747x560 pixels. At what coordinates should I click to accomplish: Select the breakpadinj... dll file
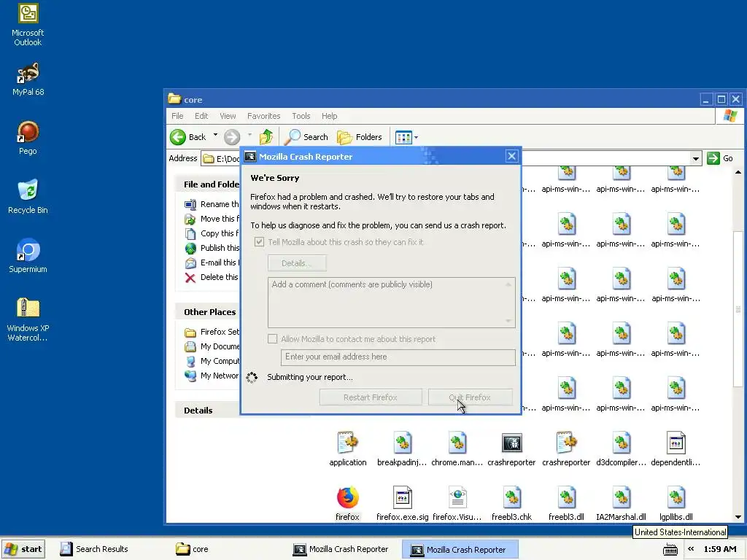[x=402, y=449]
